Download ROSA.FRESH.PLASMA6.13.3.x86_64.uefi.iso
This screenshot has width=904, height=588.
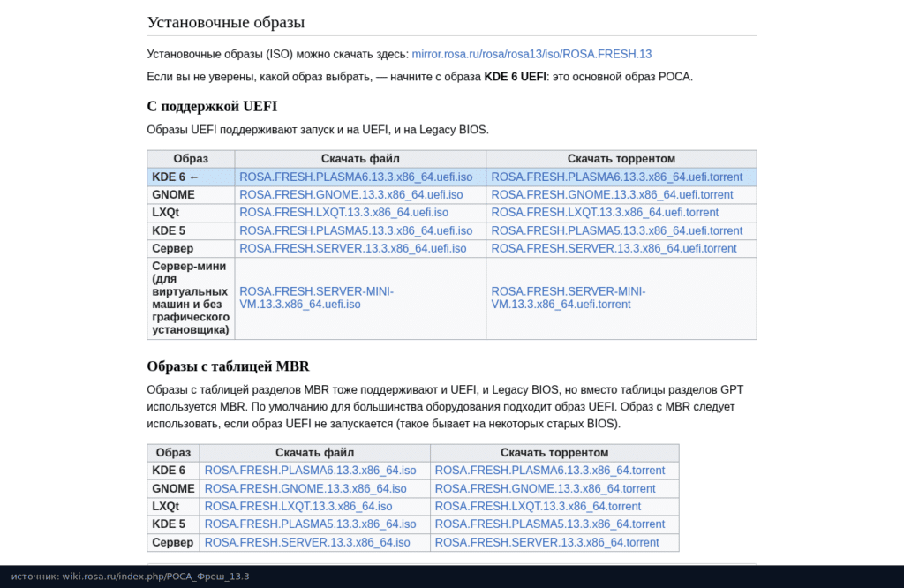click(x=356, y=177)
